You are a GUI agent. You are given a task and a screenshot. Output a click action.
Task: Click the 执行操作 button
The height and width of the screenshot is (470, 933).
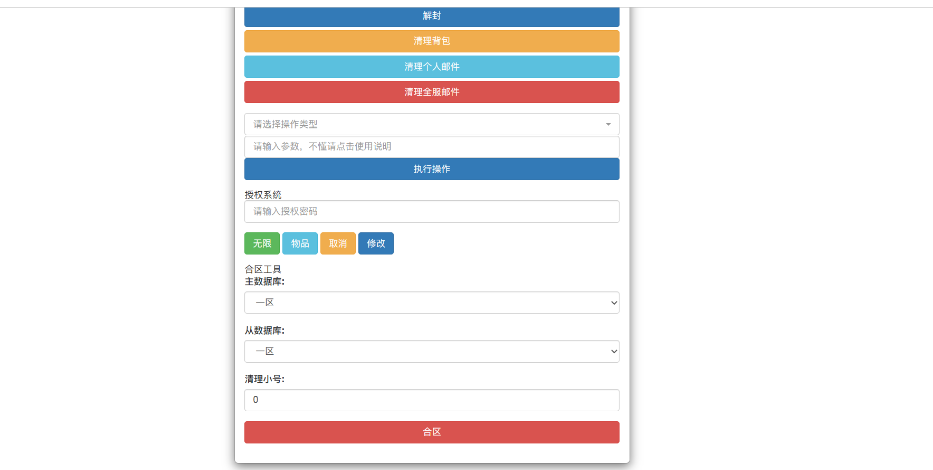point(431,169)
